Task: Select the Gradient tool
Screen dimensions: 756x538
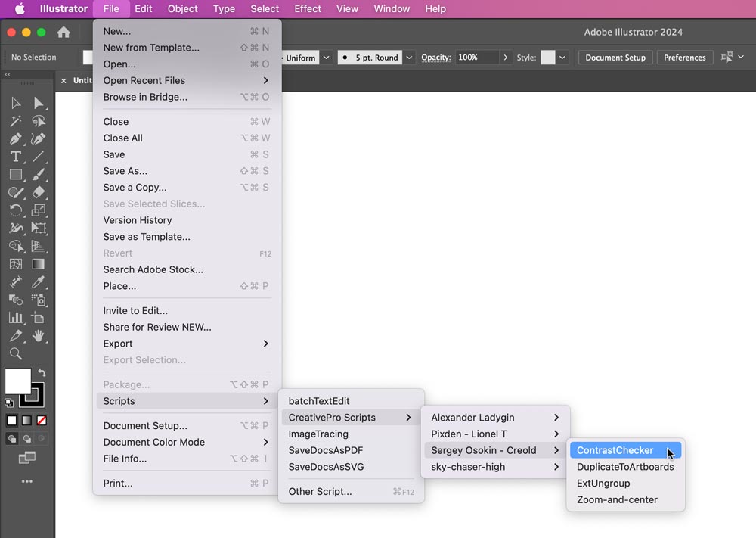Action: coord(38,264)
